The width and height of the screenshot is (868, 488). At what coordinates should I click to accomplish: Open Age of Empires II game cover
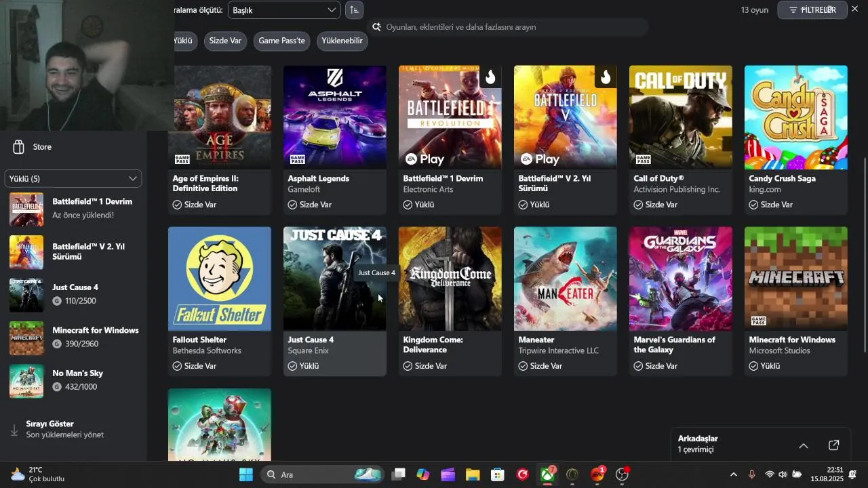(220, 117)
